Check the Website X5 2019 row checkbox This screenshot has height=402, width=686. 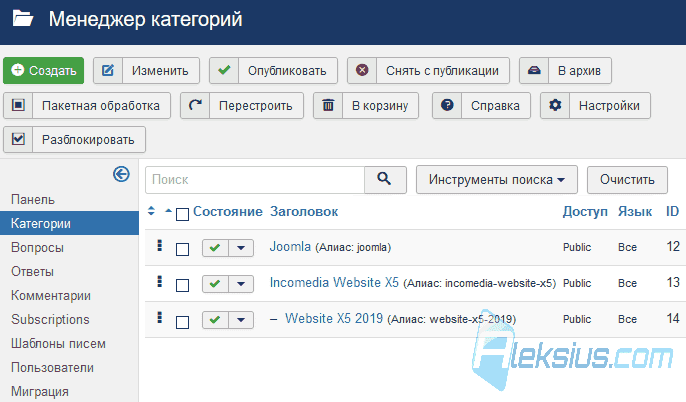pos(182,322)
